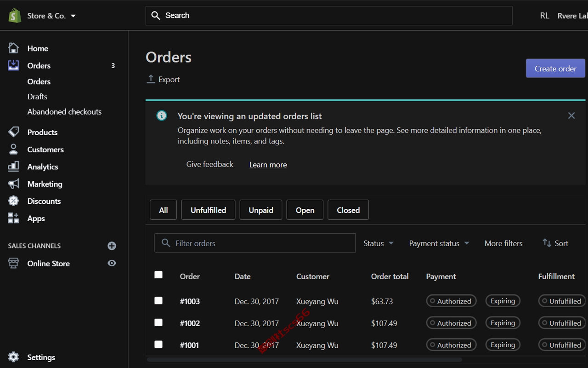This screenshot has width=588, height=368.
Task: Click the Fulfillment column header
Action: [556, 276]
